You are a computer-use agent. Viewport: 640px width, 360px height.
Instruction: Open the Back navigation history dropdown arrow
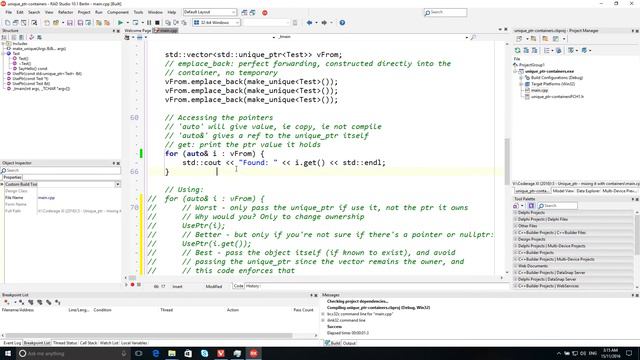pos(316,23)
